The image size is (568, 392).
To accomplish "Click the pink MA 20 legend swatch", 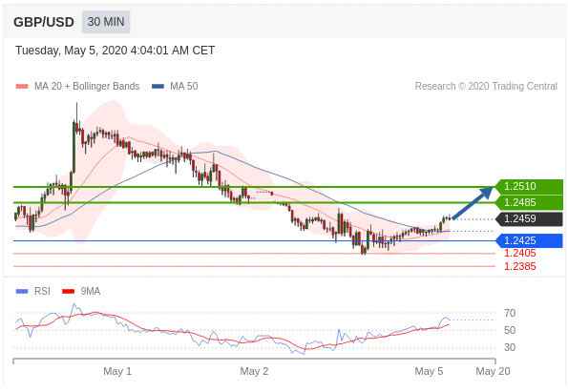I will [x=22, y=86].
